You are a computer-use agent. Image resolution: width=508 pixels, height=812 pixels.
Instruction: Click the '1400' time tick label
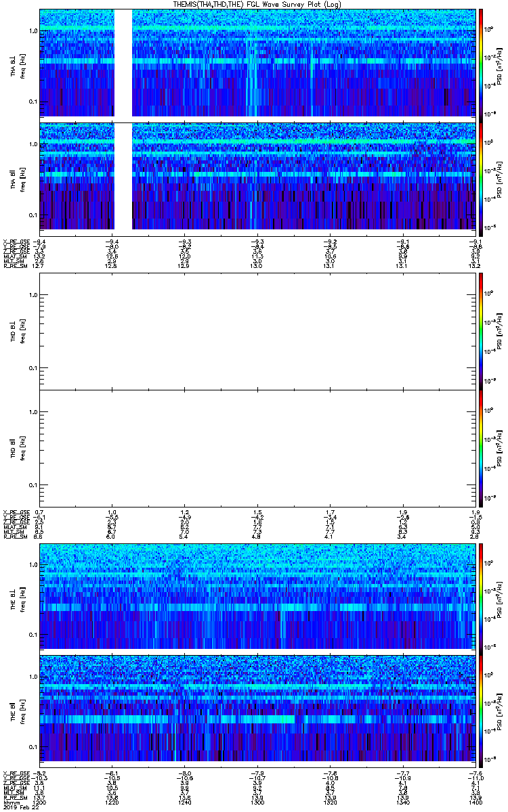[x=474, y=801]
